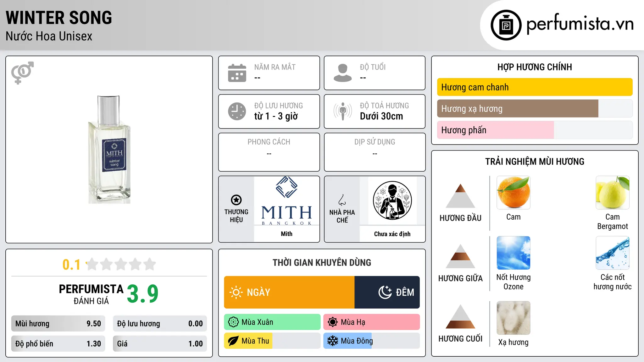Viewport: 644px width, 362px height.
Task: Click the Hương phấn accord bar
Action: pos(535,130)
